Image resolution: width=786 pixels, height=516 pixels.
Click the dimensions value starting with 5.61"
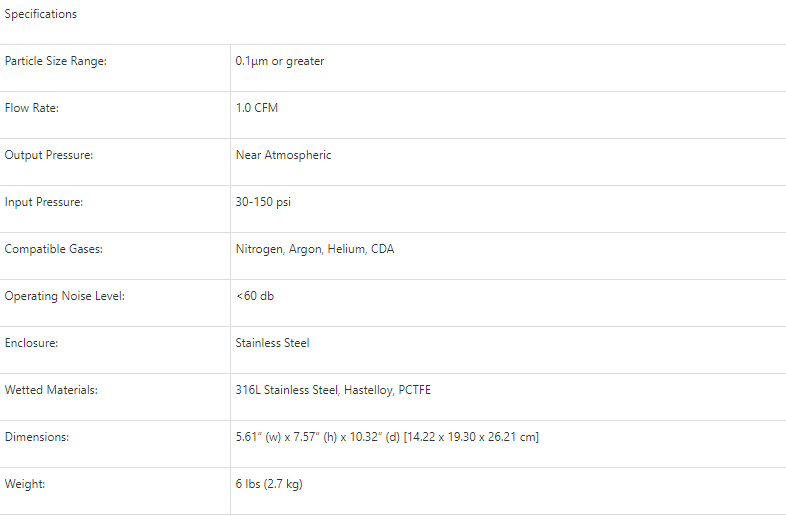point(387,437)
